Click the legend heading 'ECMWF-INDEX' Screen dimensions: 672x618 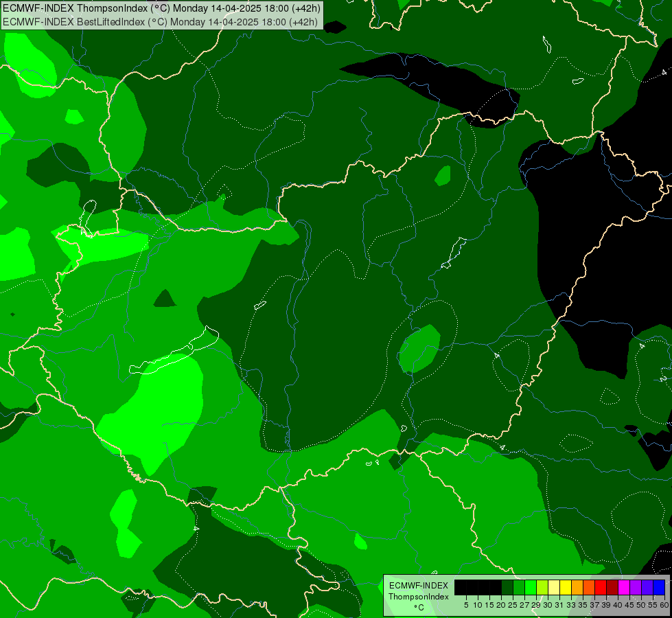[x=419, y=586]
